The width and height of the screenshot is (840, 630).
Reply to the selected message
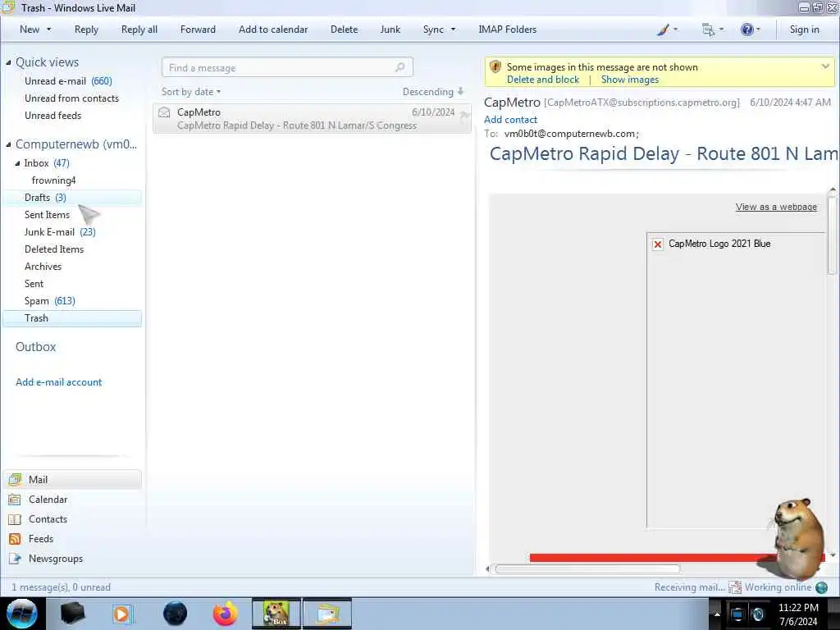click(x=86, y=30)
